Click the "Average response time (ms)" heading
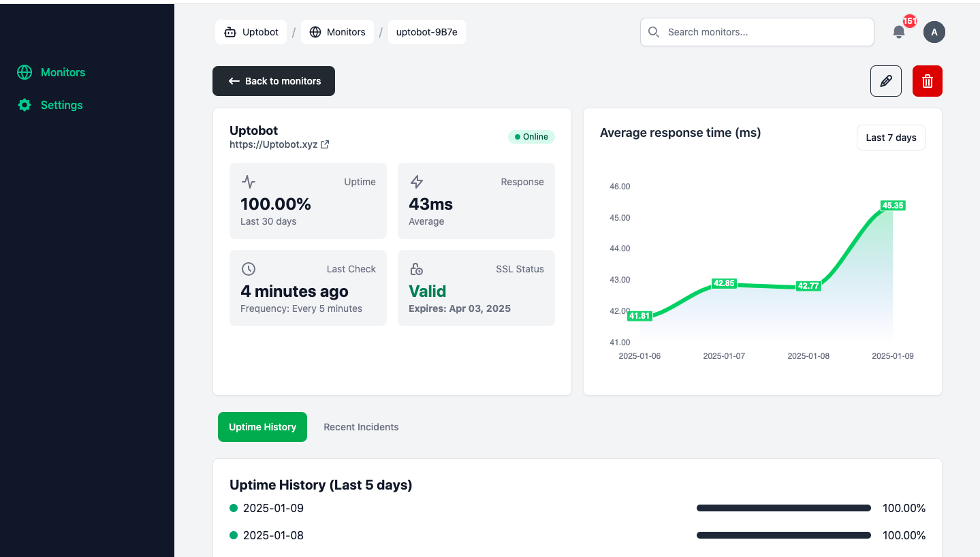The height and width of the screenshot is (557, 980). click(x=680, y=133)
